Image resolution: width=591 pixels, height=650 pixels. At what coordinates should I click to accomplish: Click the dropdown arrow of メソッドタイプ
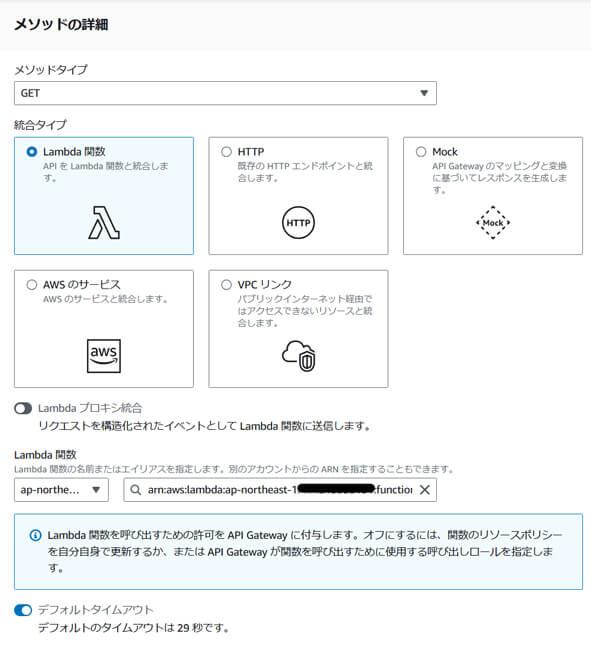tap(424, 93)
